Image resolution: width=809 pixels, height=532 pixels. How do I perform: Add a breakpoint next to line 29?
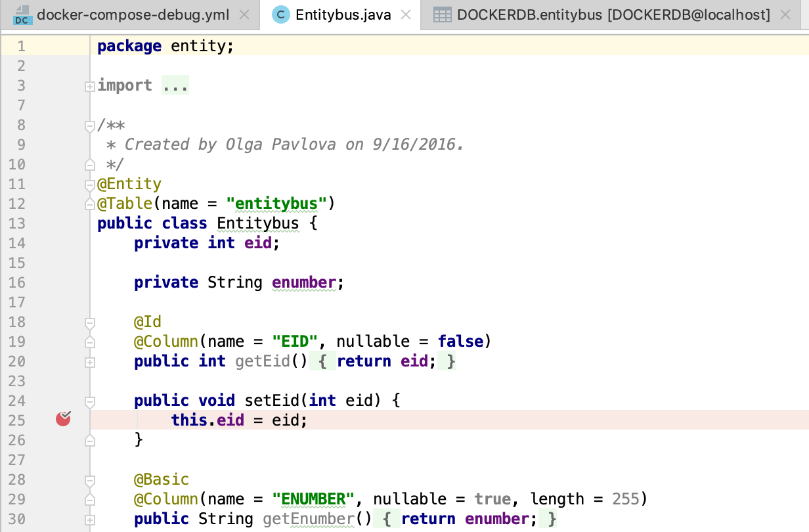[62, 499]
